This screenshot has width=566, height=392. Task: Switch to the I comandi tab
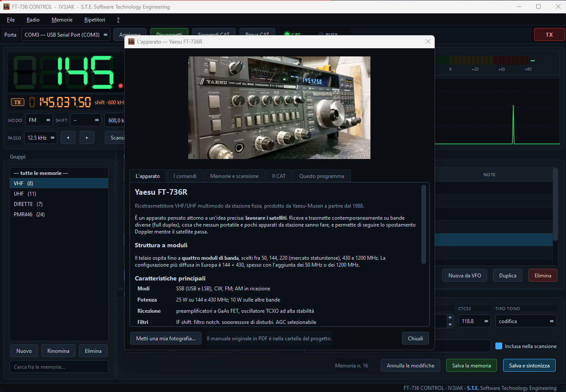(185, 176)
